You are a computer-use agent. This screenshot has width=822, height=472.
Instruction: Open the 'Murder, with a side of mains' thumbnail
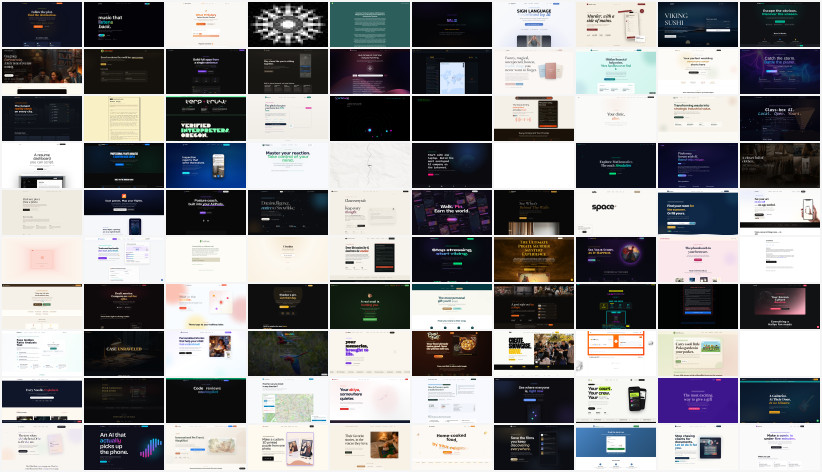pos(616,25)
